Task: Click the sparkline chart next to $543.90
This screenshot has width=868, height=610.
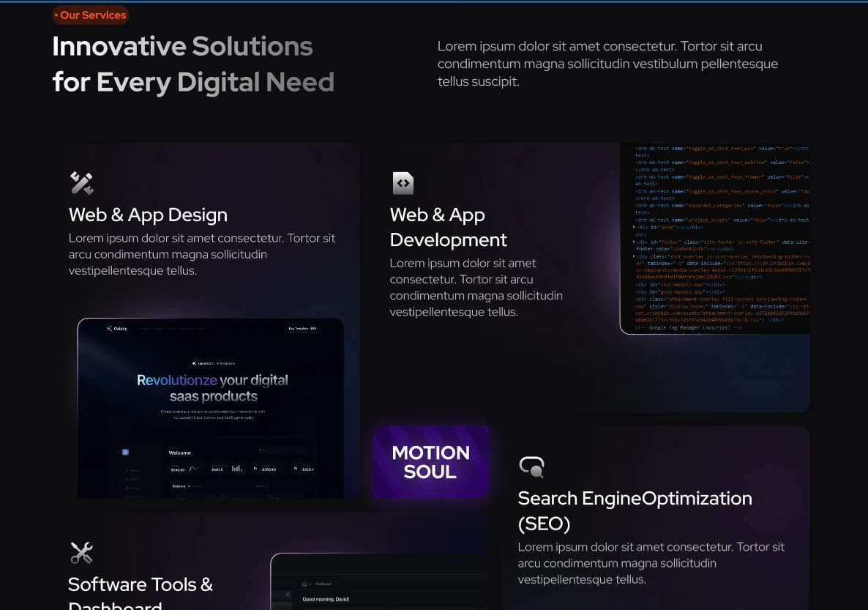Action: click(x=194, y=468)
